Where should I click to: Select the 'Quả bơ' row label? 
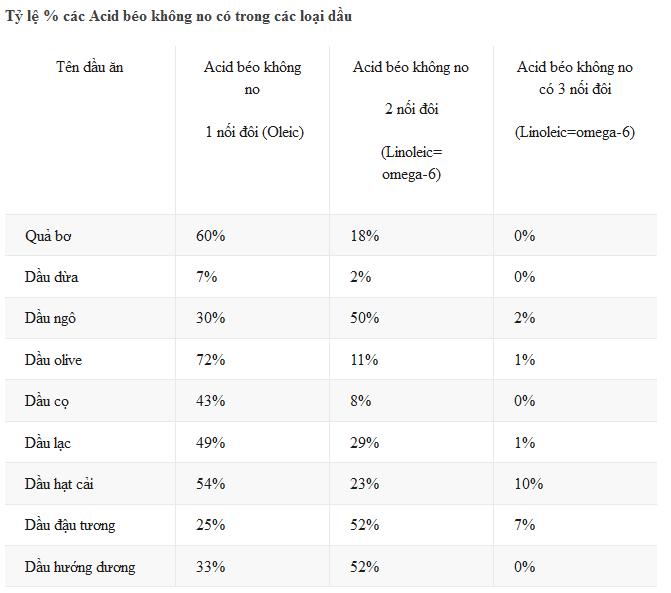coord(48,236)
